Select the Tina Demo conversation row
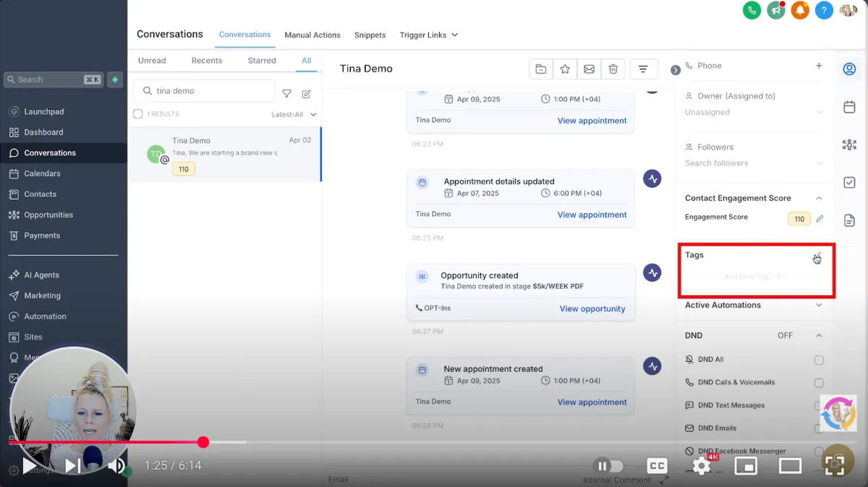 (225, 154)
